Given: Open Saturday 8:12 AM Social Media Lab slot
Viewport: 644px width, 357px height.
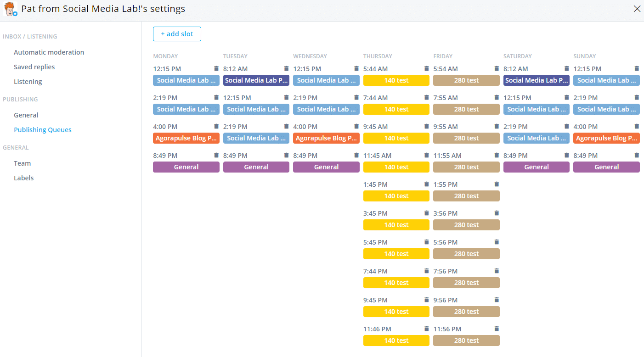Looking at the screenshot, I should (537, 80).
